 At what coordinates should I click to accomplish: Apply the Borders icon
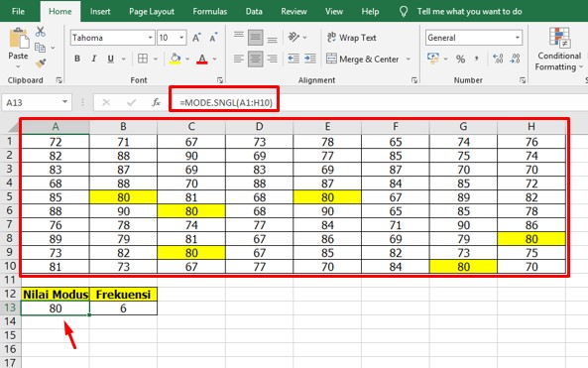[x=143, y=59]
